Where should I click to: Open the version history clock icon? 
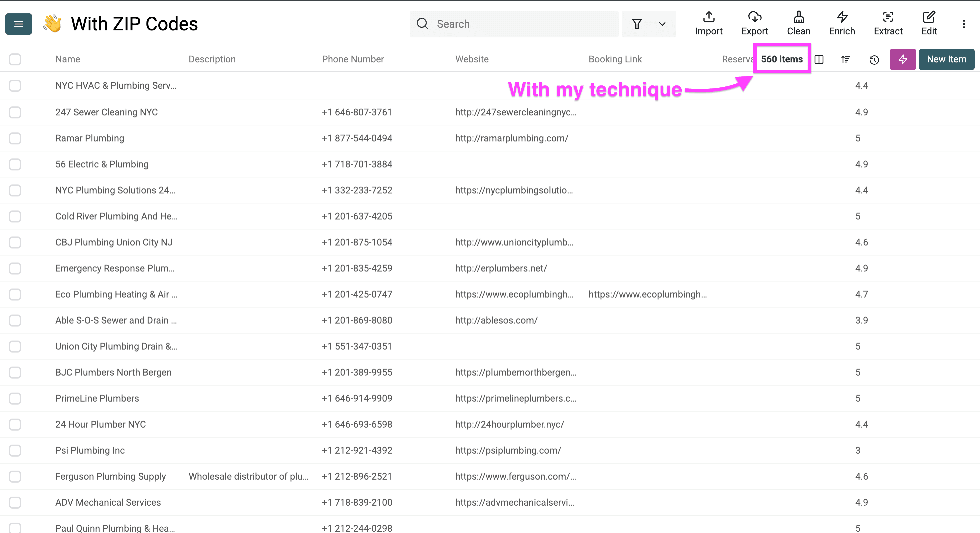click(x=874, y=60)
